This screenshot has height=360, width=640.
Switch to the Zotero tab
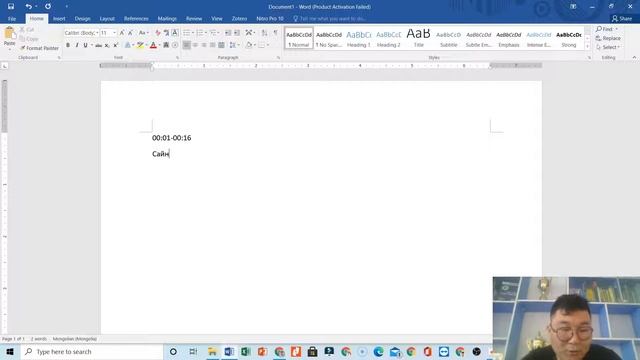[x=239, y=19]
